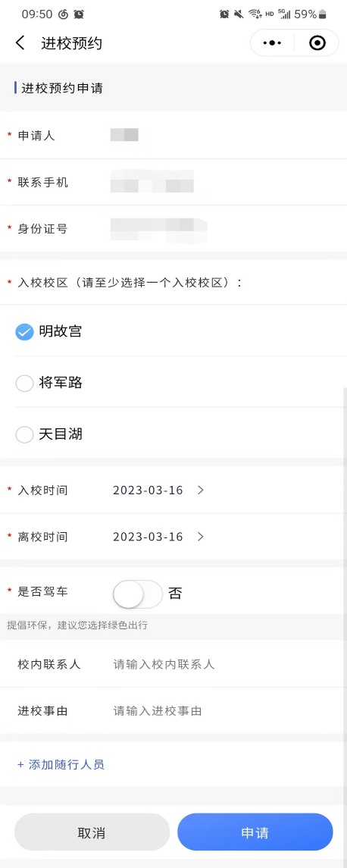This screenshot has height=868, width=347.
Task: Open the mini program three-dot menu
Action: [x=272, y=43]
